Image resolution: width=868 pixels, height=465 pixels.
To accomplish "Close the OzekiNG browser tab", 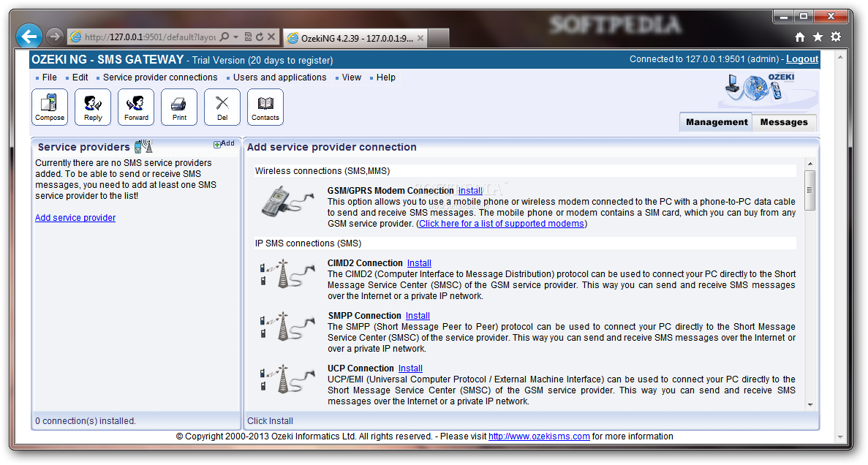I will 420,38.
